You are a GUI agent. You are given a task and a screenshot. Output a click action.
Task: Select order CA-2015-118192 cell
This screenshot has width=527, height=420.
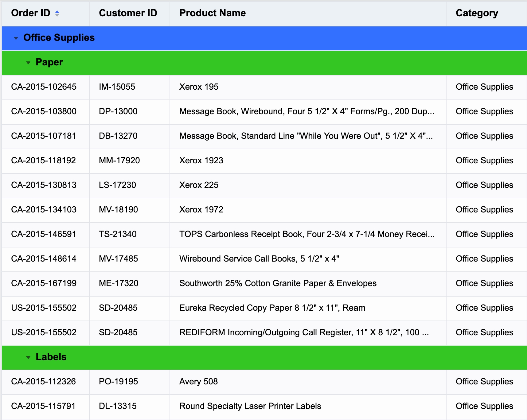point(46,161)
